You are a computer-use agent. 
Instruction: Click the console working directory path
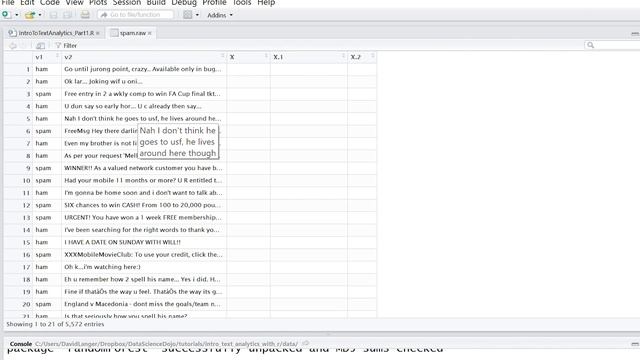coord(166,344)
